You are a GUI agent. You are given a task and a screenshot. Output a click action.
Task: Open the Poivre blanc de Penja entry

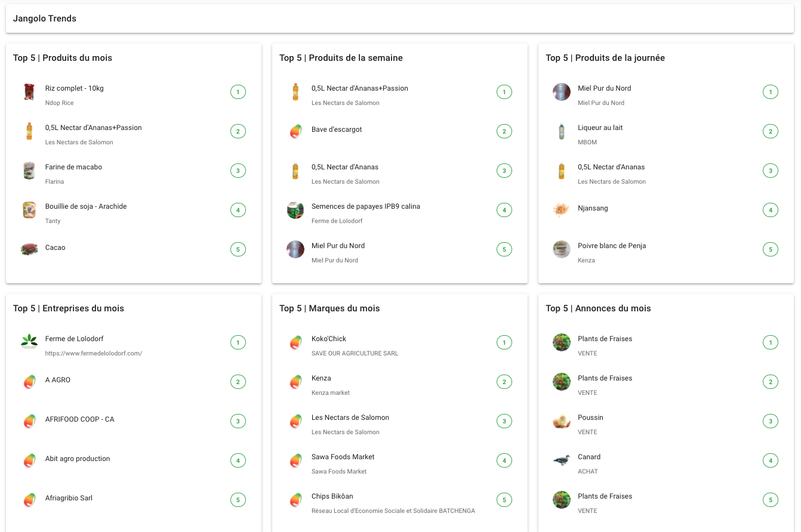[x=612, y=246]
